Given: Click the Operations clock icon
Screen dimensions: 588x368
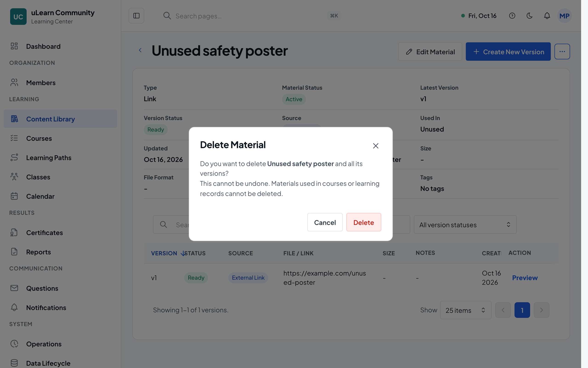Looking at the screenshot, I should coord(14,344).
